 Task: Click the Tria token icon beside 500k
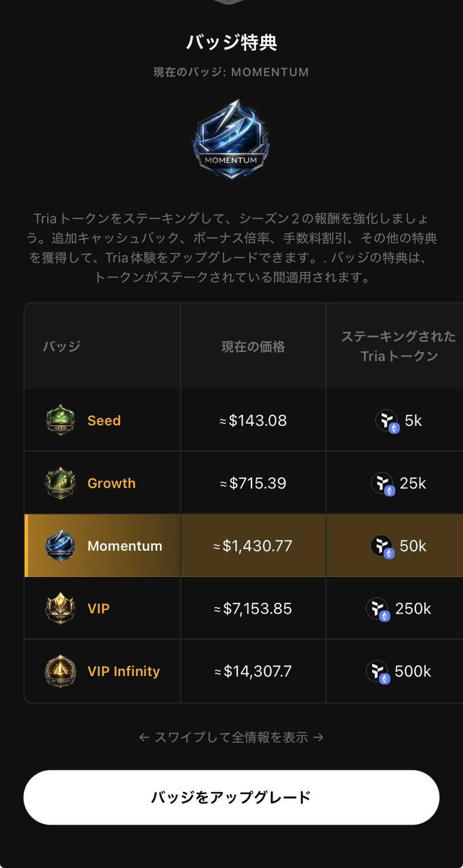coord(378,672)
